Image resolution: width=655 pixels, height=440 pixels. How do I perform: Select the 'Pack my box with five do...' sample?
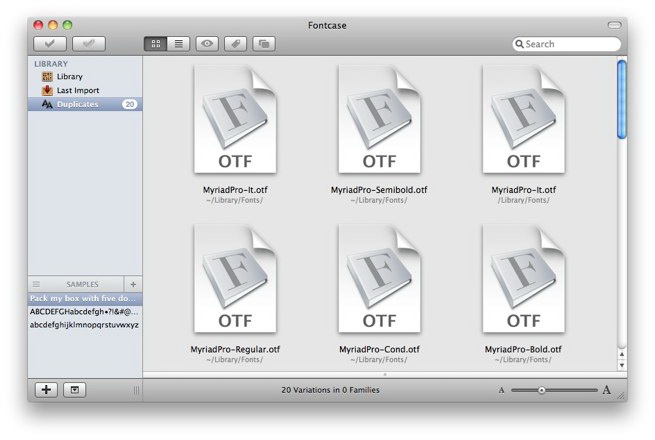point(85,298)
